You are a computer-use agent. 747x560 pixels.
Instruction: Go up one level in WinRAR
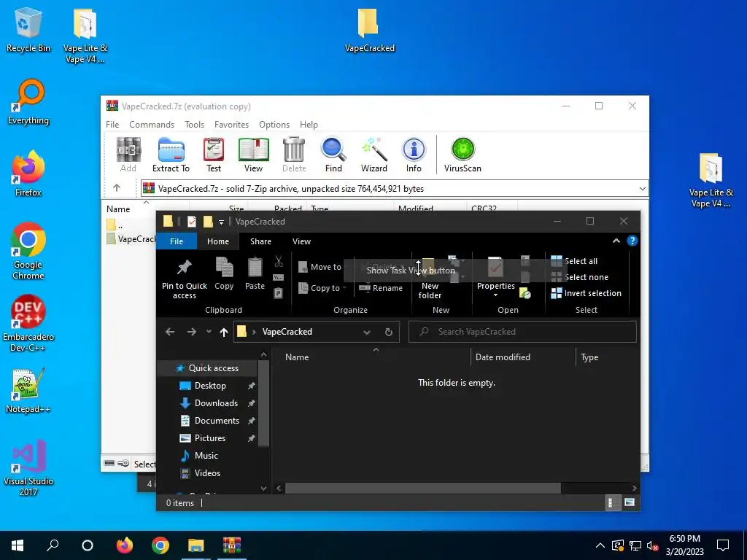tap(117, 188)
